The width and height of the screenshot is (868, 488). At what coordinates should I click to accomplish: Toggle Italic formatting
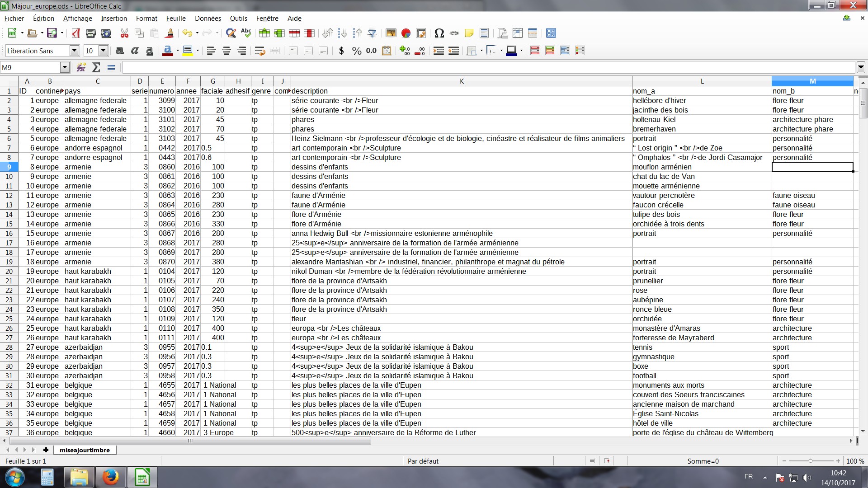135,51
